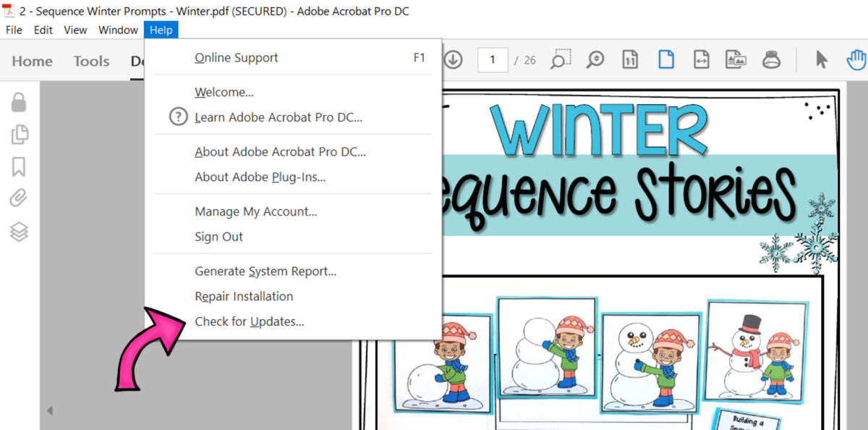Open the Window menu
868x430 pixels.
tap(118, 30)
